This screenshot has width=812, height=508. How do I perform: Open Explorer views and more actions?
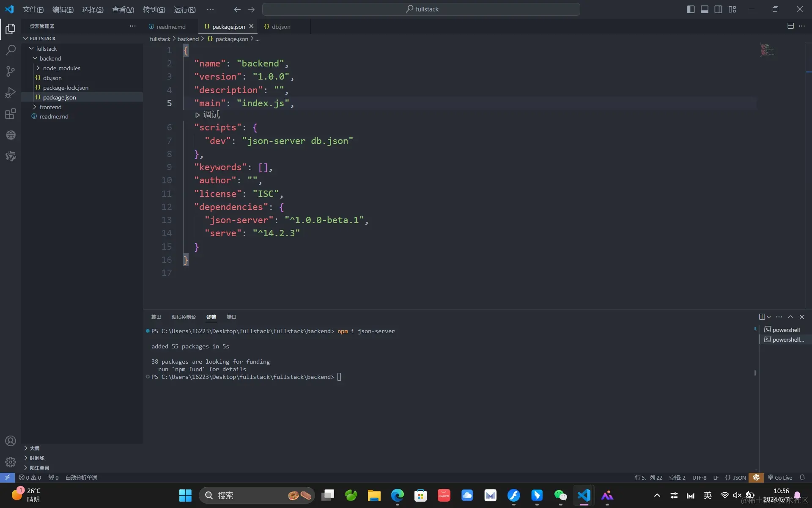click(x=133, y=26)
